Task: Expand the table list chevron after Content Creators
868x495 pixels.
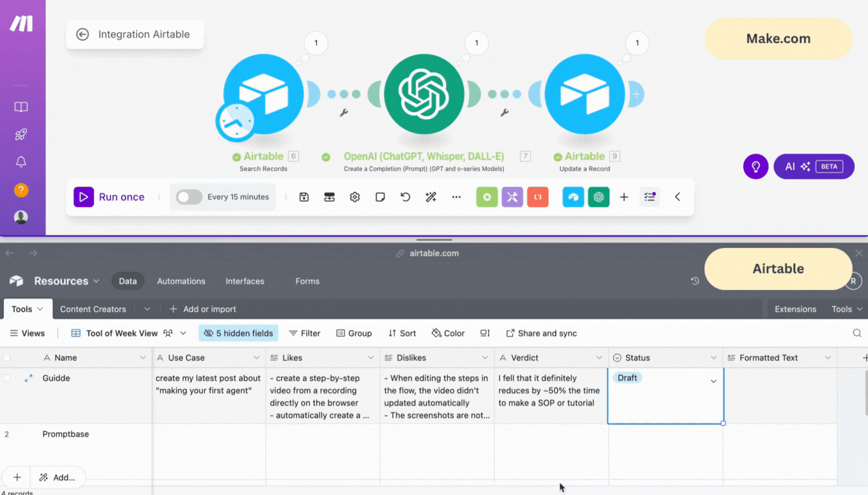Action: click(x=147, y=309)
